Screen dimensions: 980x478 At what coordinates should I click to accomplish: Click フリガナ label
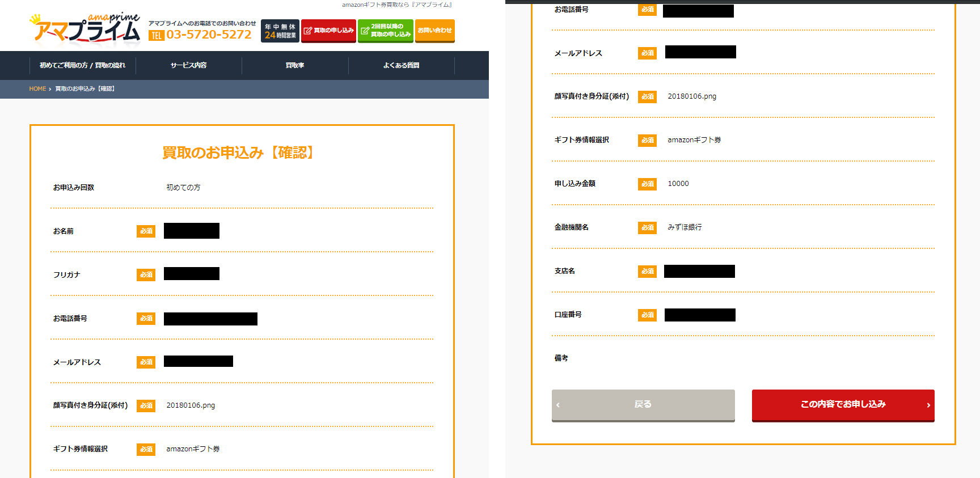[x=67, y=275]
